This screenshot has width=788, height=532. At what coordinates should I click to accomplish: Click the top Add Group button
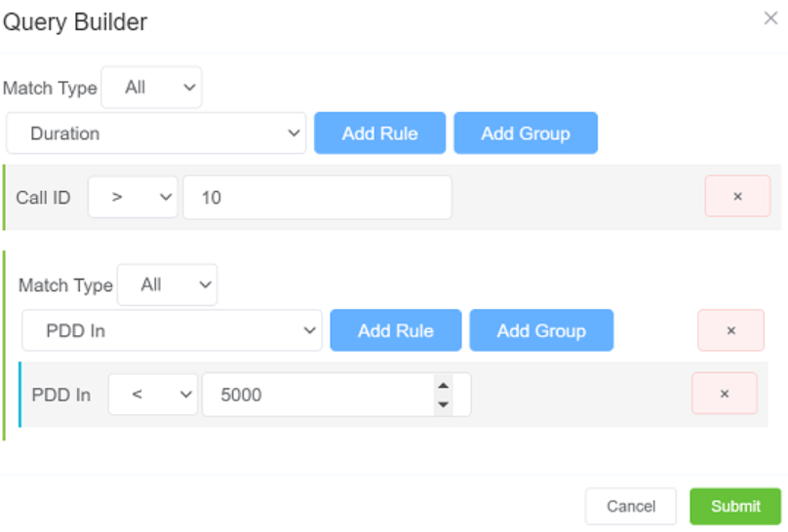click(x=525, y=133)
